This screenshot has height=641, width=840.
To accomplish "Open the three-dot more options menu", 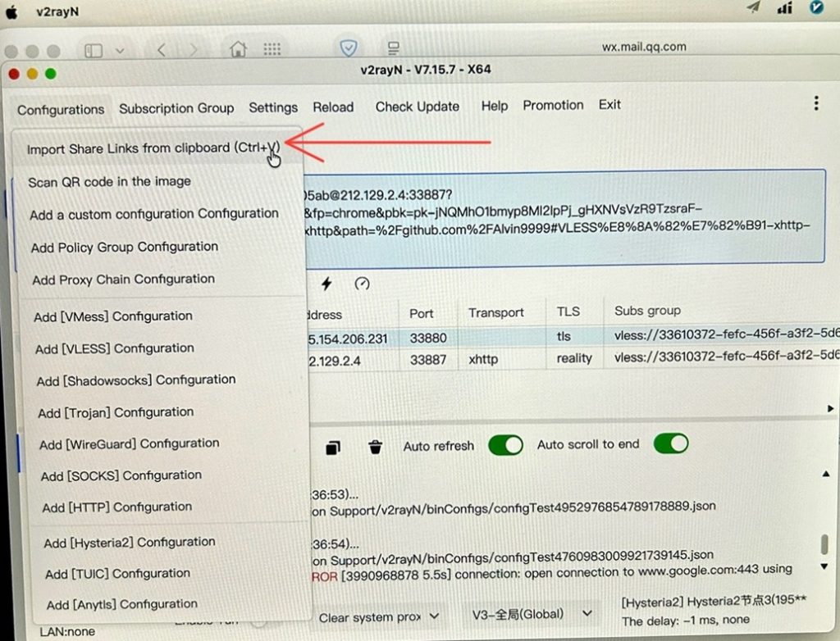I will click(x=815, y=103).
